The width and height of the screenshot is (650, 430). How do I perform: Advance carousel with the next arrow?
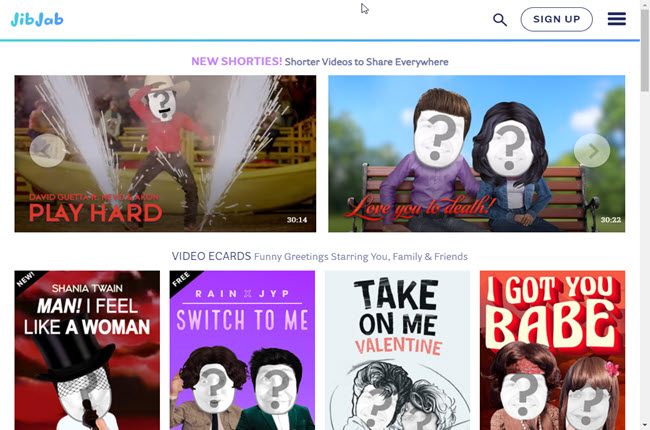(x=592, y=151)
